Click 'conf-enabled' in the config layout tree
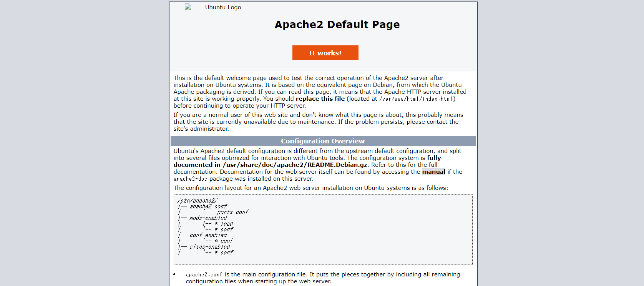Viewport: 644px width, 286px height. (x=208, y=235)
